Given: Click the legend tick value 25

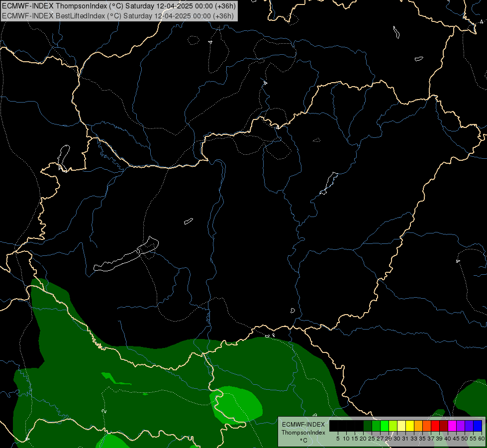Looking at the screenshot, I should tap(372, 439).
